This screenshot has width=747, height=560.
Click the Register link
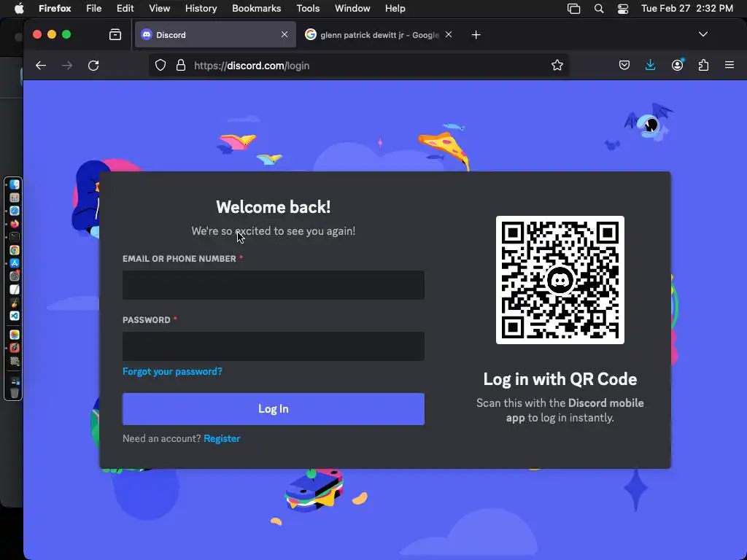[x=222, y=438]
